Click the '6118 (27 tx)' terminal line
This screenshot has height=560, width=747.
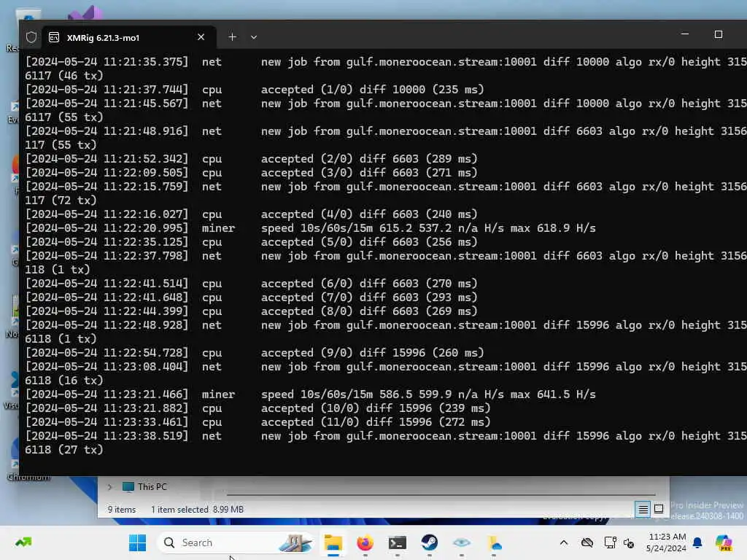[x=64, y=449]
